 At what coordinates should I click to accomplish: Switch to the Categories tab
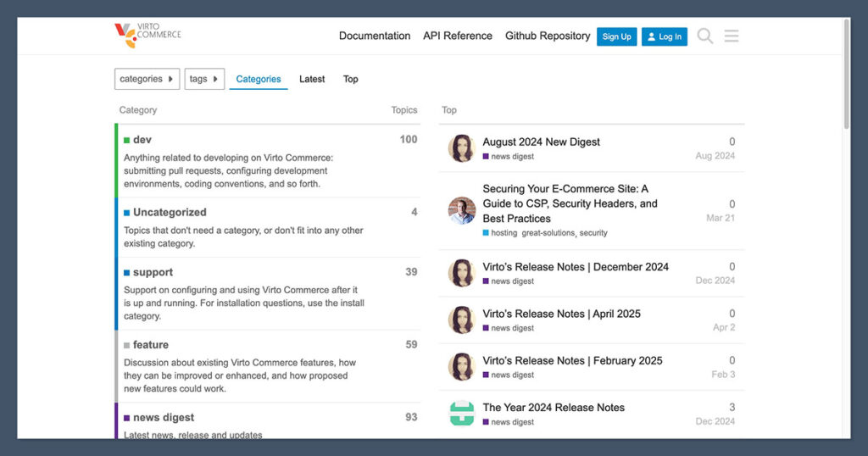click(x=259, y=79)
